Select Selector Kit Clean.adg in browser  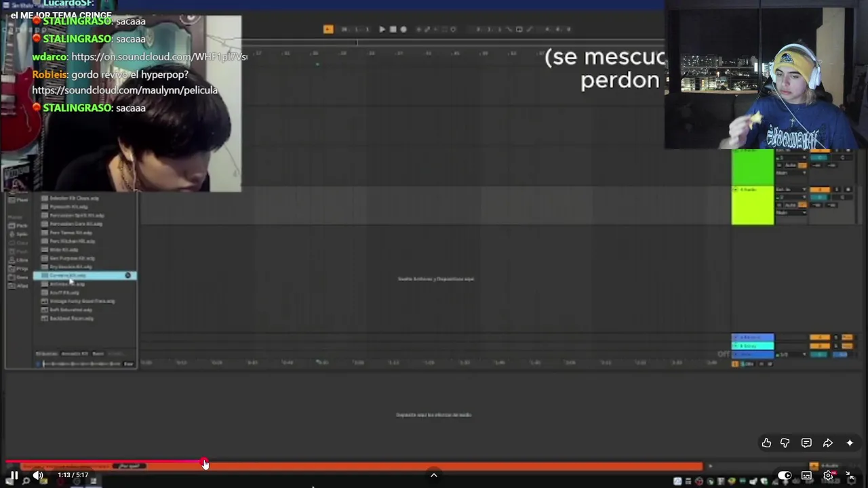(74, 198)
